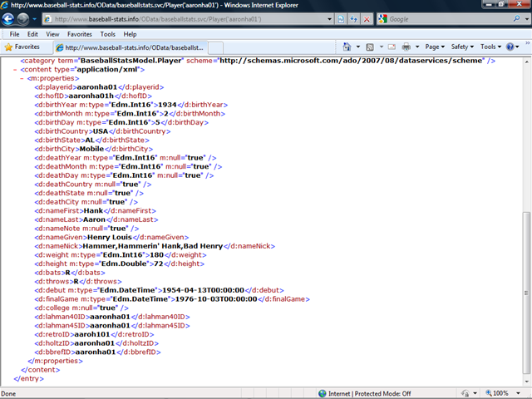Screen dimensions: 532x399
Task: Click the debut date 1954-04-13T00:00:00
Action: coord(203,290)
